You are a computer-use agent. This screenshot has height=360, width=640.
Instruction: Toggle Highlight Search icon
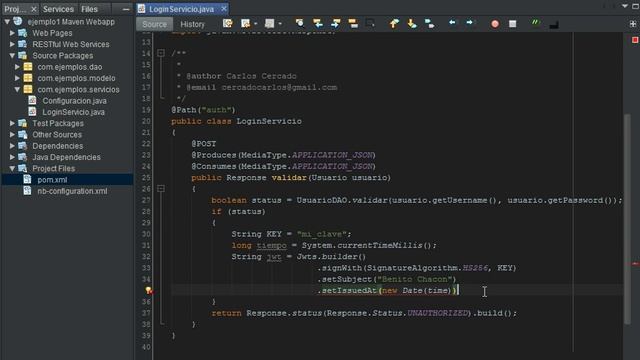click(x=353, y=23)
